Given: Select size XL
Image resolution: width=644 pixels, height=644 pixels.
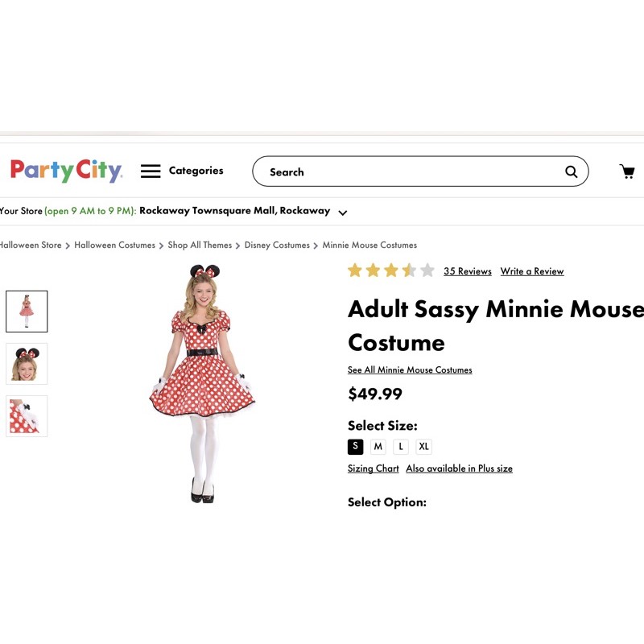Looking at the screenshot, I should tap(423, 447).
